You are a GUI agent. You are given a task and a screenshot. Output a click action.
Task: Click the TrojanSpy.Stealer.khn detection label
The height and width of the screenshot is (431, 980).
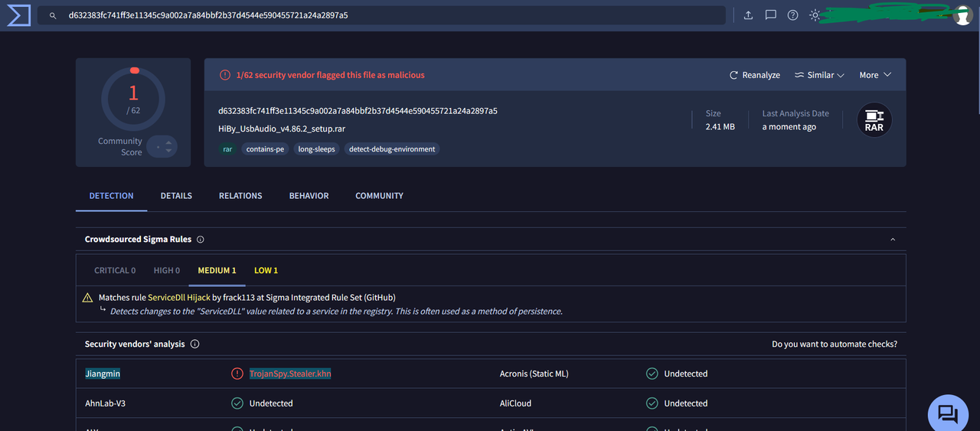[x=290, y=374]
